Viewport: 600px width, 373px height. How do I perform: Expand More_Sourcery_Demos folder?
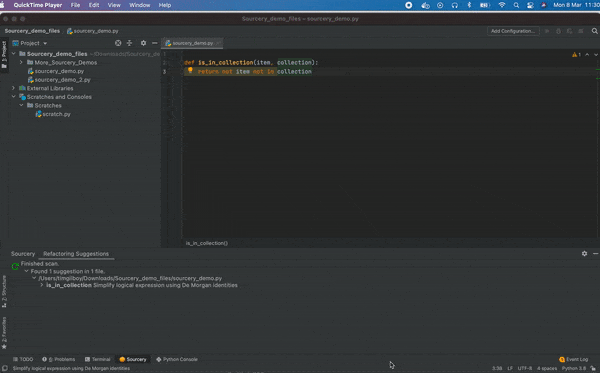[21, 62]
